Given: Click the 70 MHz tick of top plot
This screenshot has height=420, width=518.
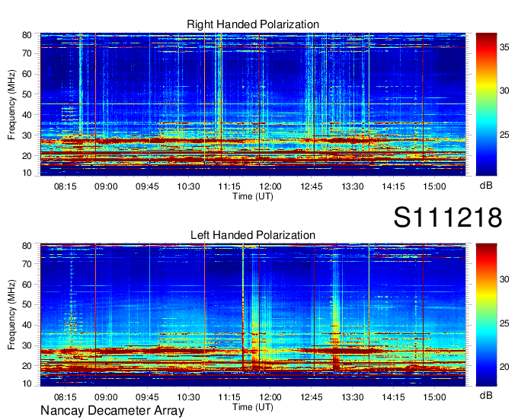Looking at the screenshot, I should [x=27, y=53].
